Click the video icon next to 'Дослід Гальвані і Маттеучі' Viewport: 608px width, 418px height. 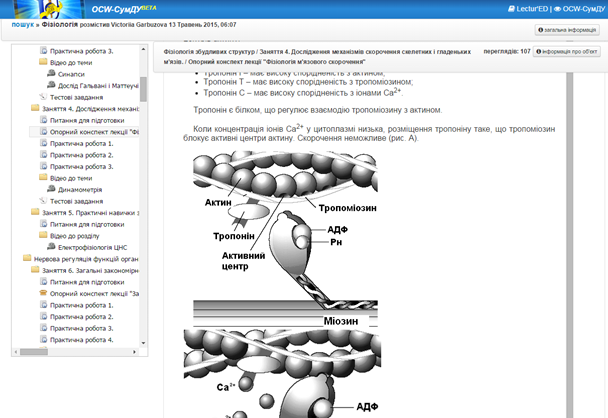point(51,85)
